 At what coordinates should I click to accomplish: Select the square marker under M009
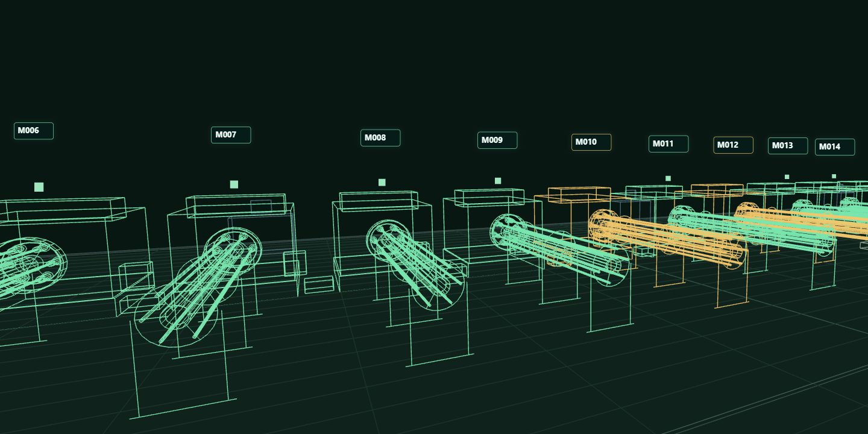(498, 181)
